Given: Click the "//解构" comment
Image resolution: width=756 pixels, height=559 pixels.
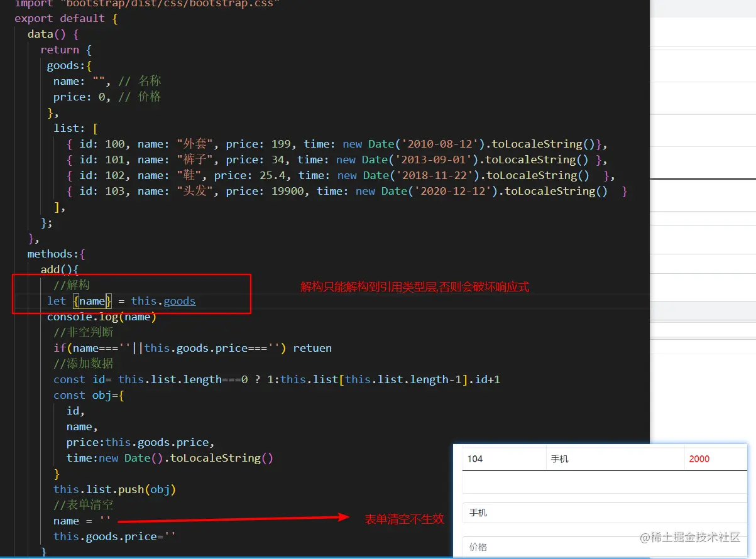Looking at the screenshot, I should coord(72,285).
